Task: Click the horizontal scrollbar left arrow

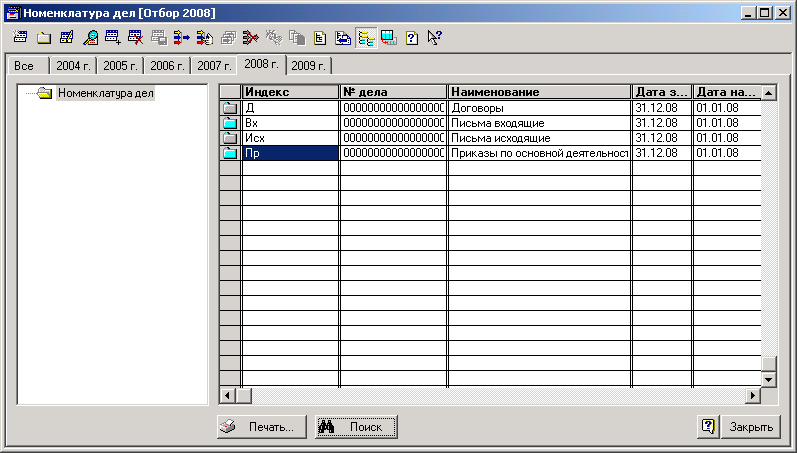Action: [x=227, y=395]
